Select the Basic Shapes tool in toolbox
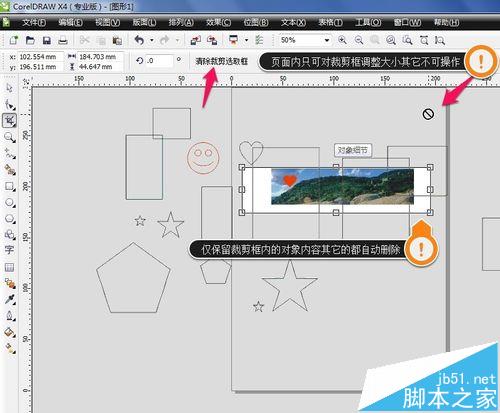The width and height of the screenshot is (500, 413). (x=9, y=235)
